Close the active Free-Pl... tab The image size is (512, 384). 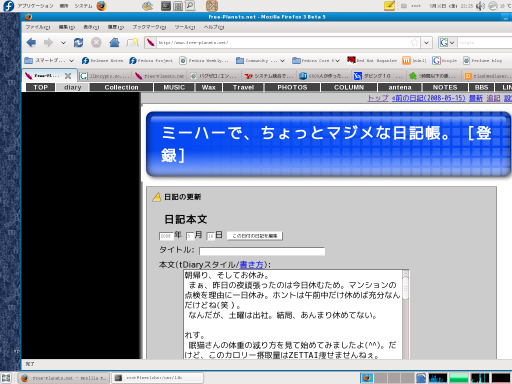pyautogui.click(x=68, y=76)
